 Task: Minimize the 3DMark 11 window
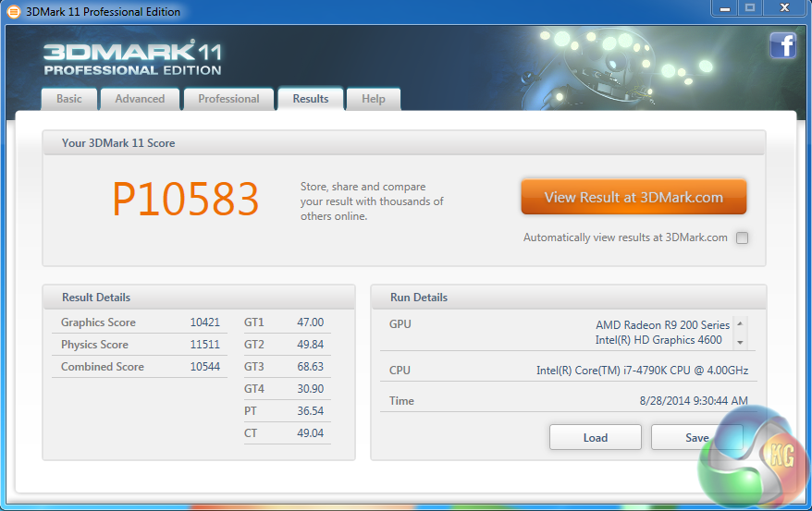click(725, 8)
